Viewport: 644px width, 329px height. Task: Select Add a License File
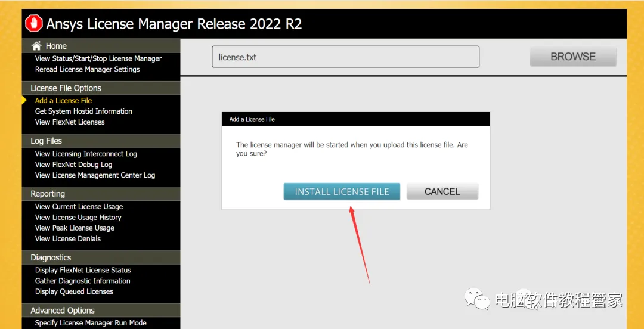(x=63, y=101)
